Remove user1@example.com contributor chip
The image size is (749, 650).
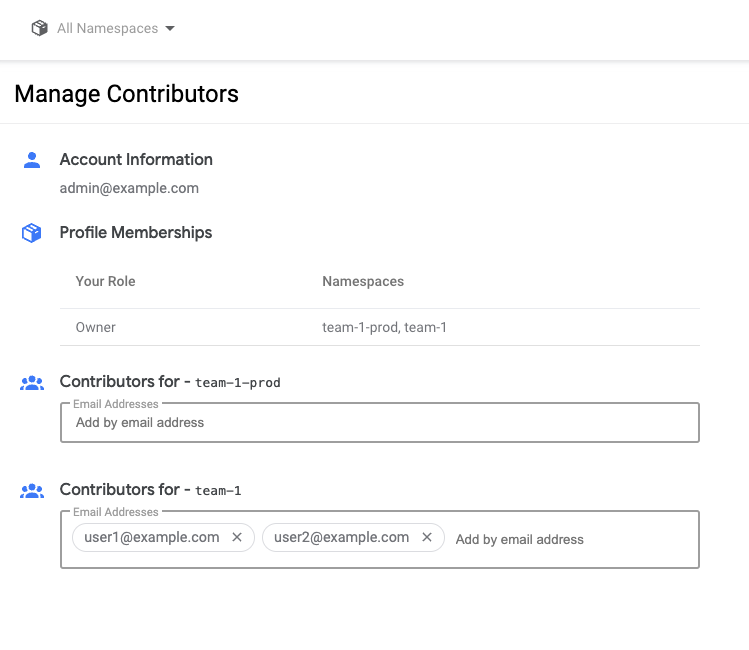point(237,537)
